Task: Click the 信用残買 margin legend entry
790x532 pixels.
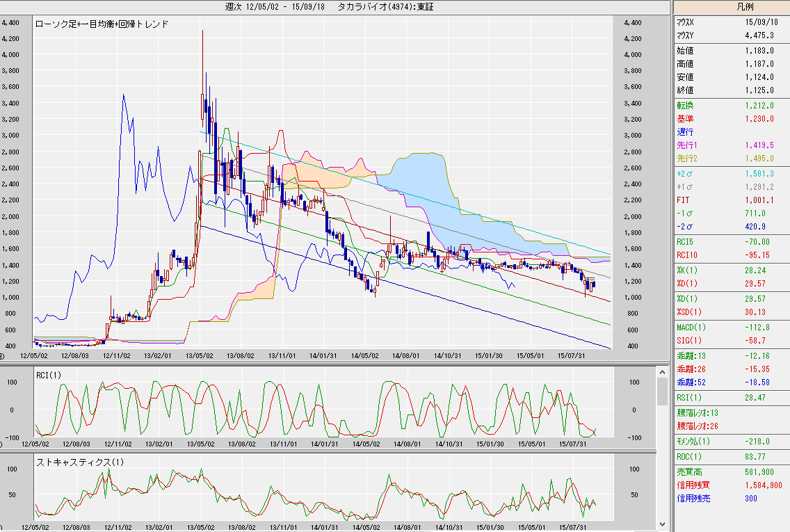Action: 731,485
